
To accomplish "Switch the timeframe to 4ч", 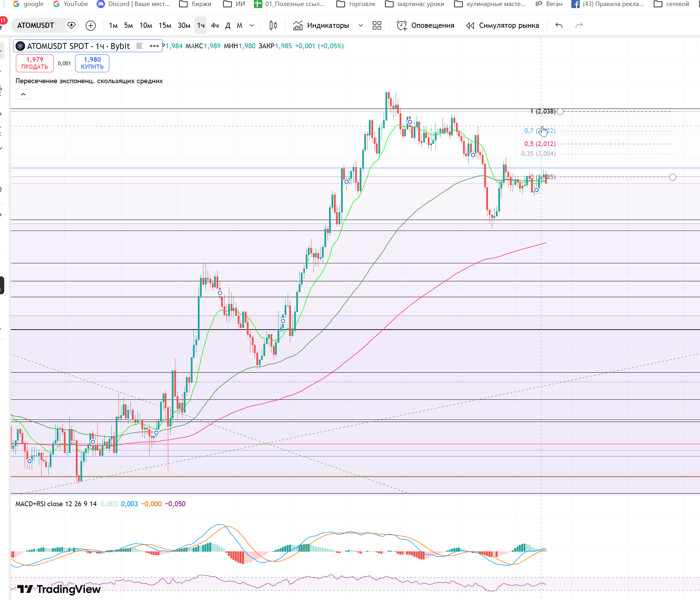I will (x=215, y=25).
